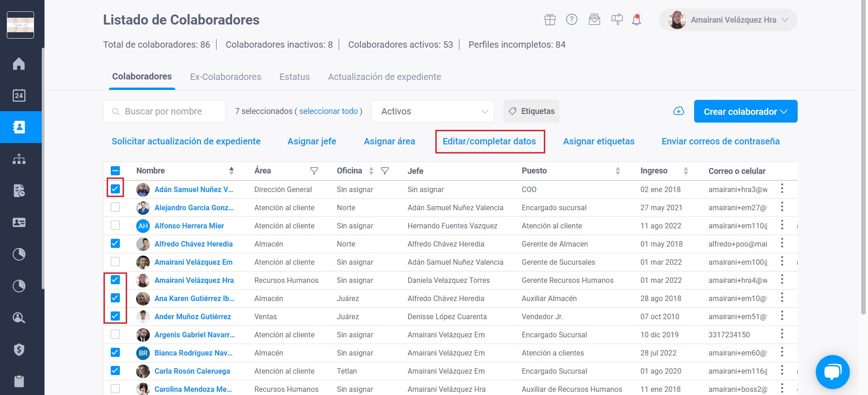The height and width of the screenshot is (395, 868).
Task: Expand the Activos status dropdown
Action: 433,111
